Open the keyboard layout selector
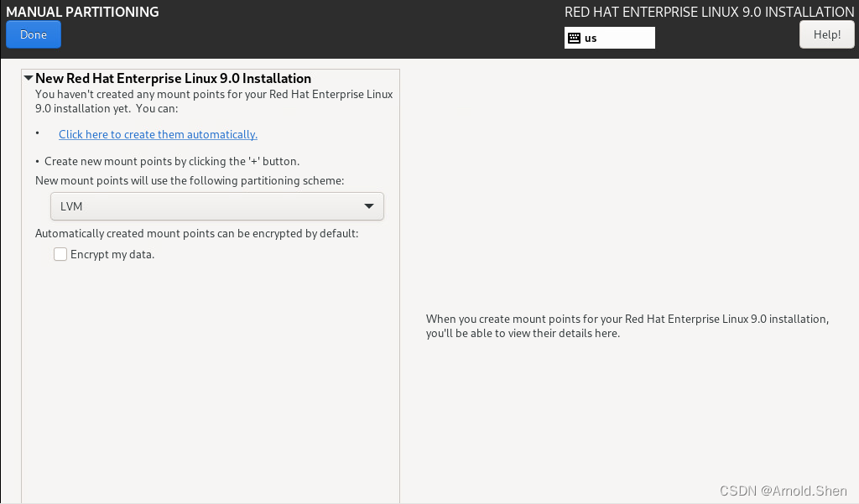The height and width of the screenshot is (504, 859). pos(610,38)
